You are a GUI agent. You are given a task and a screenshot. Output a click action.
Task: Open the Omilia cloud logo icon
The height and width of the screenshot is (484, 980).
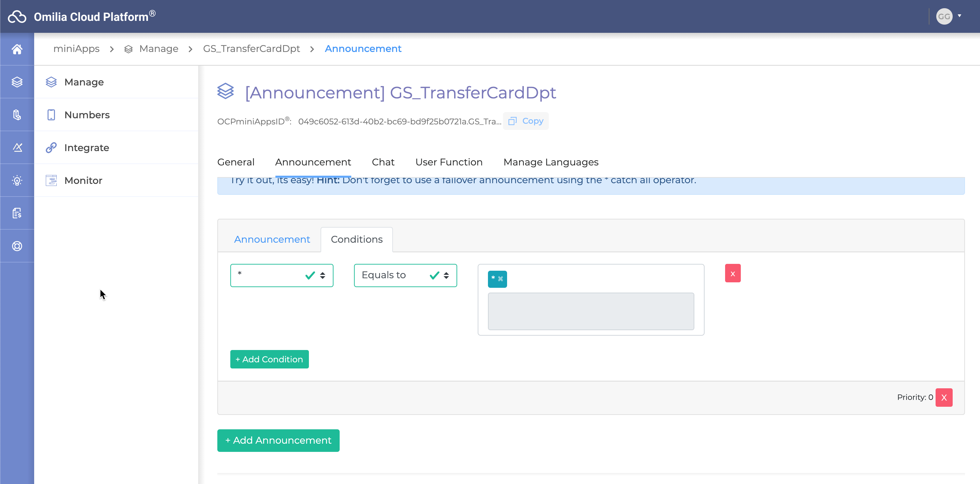[x=17, y=16]
